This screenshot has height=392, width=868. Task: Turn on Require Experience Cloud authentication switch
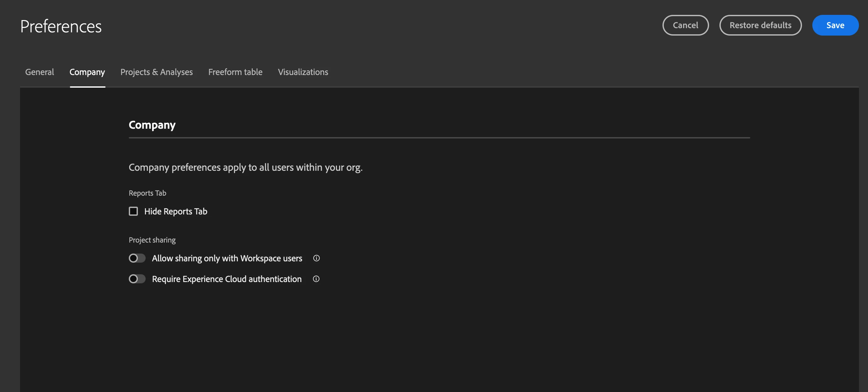click(x=137, y=279)
